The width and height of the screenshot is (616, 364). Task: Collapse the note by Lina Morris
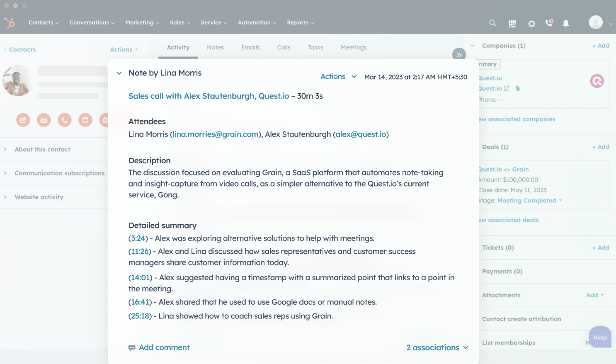pyautogui.click(x=119, y=73)
